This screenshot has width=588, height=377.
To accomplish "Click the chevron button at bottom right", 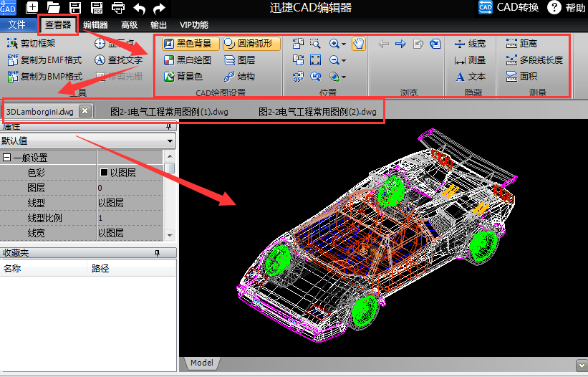I will (581, 366).
